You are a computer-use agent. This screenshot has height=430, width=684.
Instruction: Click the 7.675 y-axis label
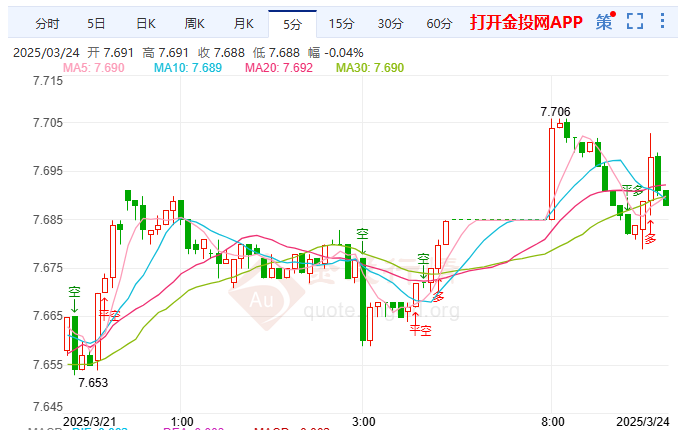pos(48,268)
